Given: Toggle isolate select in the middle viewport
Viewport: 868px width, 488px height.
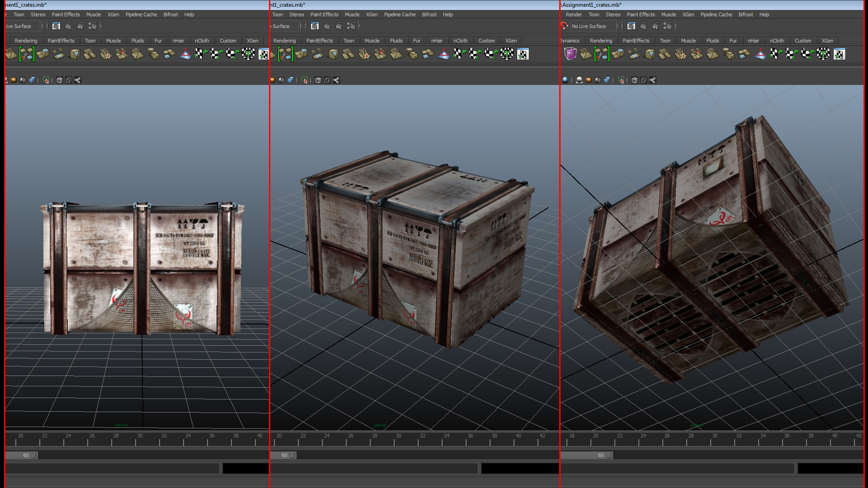Looking at the screenshot, I should pyautogui.click(x=304, y=80).
